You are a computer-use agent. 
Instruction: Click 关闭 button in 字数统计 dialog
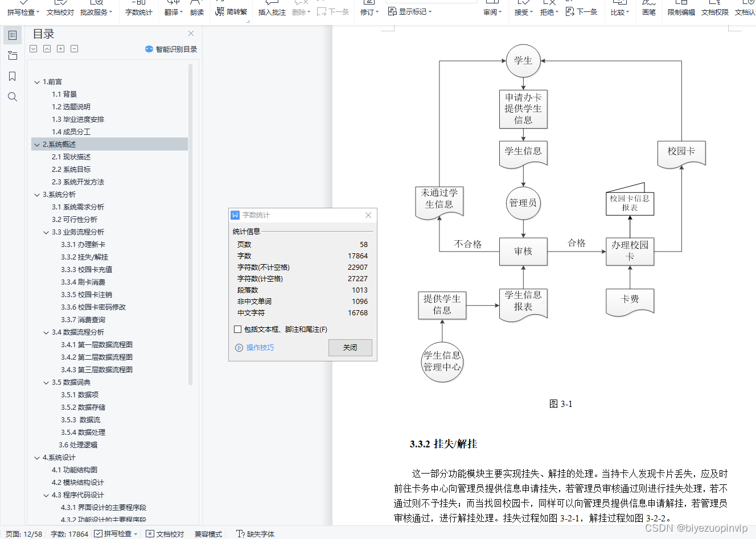[x=350, y=348]
